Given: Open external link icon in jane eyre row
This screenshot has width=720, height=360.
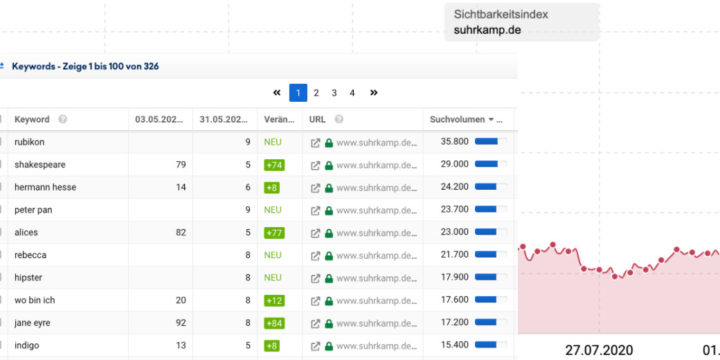Looking at the screenshot, I should point(315,323).
